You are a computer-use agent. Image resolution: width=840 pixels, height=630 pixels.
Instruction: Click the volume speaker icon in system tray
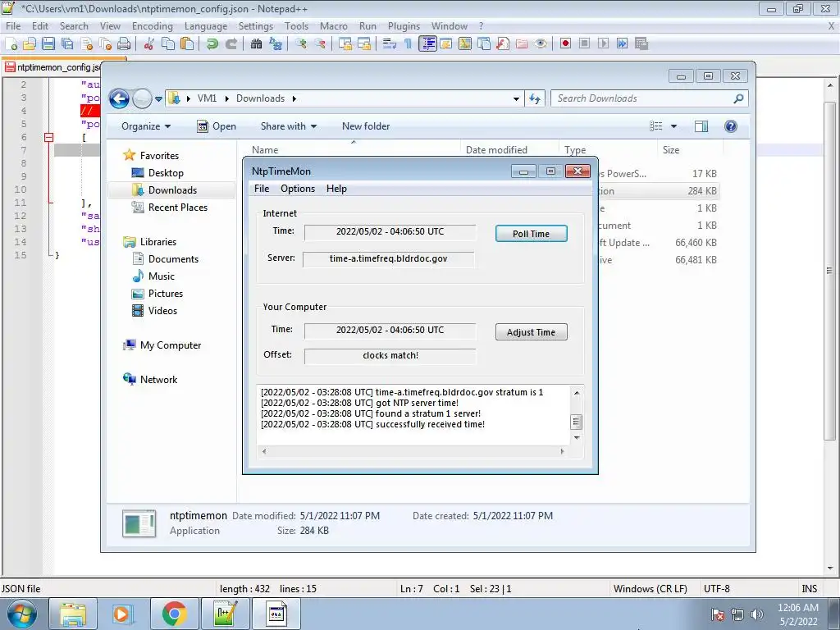pos(757,614)
